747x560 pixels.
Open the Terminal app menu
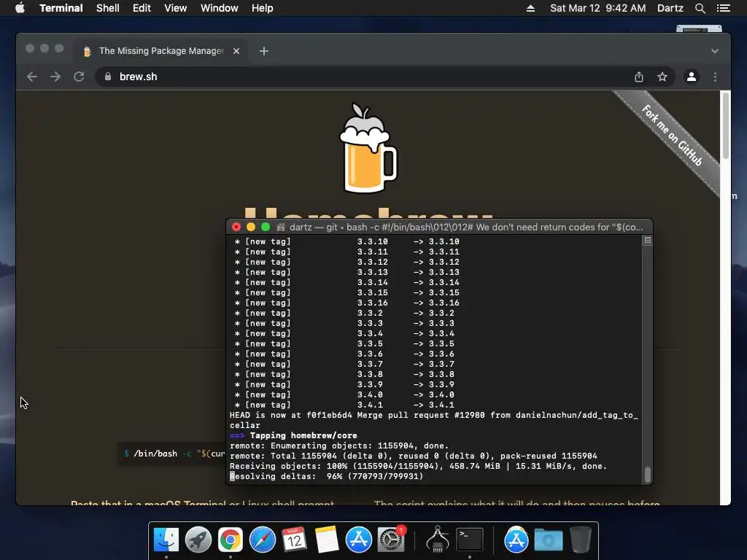[x=61, y=8]
